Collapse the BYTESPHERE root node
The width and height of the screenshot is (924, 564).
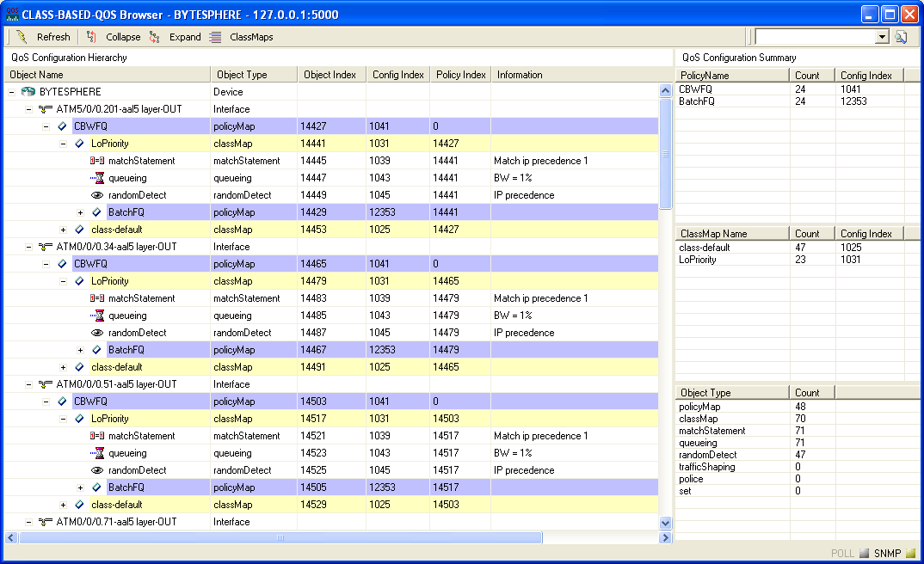11,92
